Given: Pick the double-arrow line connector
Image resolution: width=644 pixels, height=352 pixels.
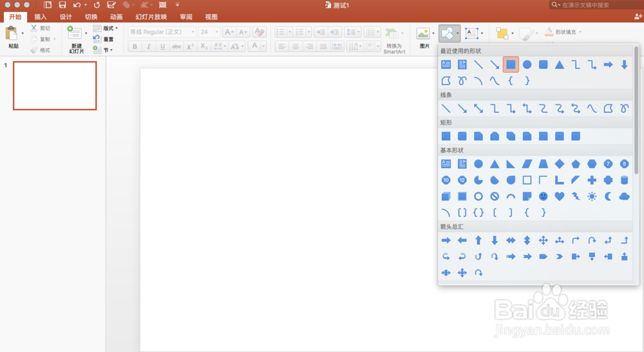Looking at the screenshot, I should click(478, 108).
